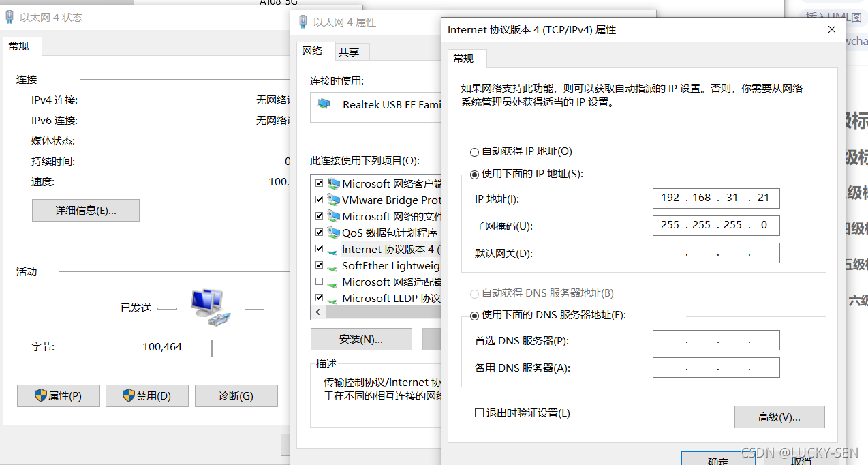
Task: Click the left arrow of the protocol list scrollbar
Action: (x=317, y=312)
